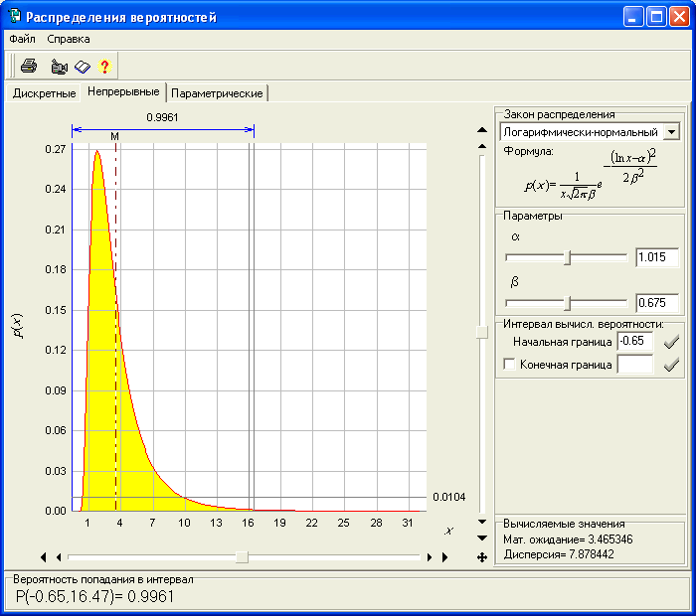The width and height of the screenshot is (696, 616).
Task: Click the Начальная граница field showing -0.65
Action: [635, 341]
